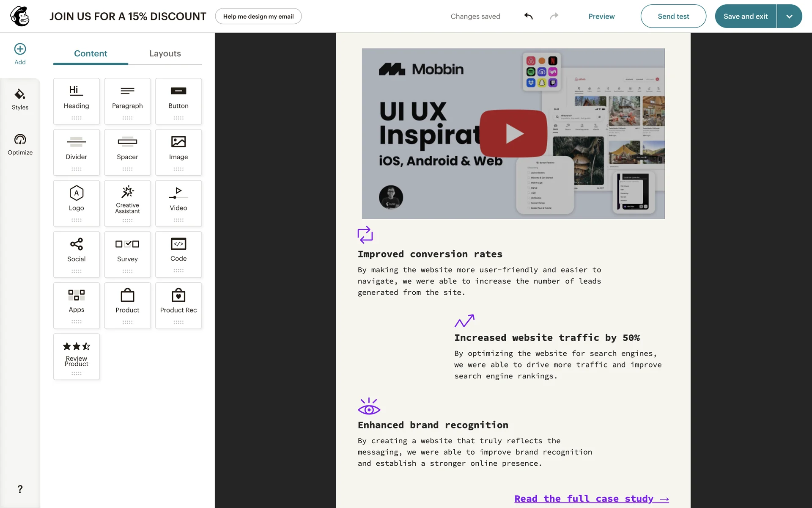Switch to the Content tab
The image size is (812, 508).
(x=91, y=53)
